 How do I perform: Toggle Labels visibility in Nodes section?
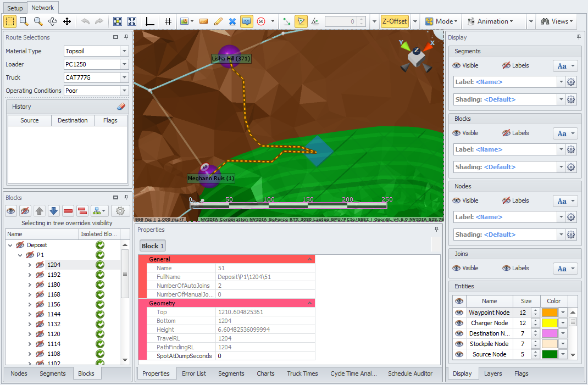507,200
